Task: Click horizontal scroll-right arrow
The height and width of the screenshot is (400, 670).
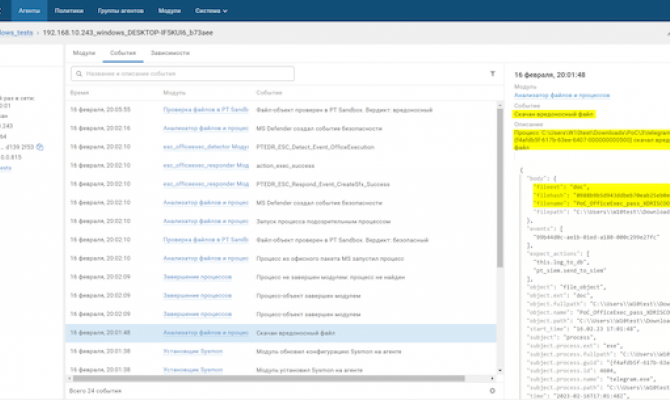Action: (492, 379)
